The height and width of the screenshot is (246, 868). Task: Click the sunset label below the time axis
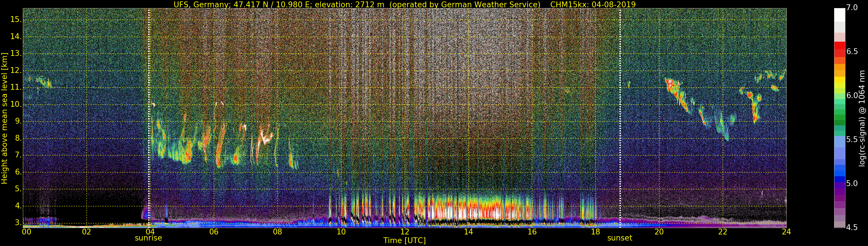(619, 238)
